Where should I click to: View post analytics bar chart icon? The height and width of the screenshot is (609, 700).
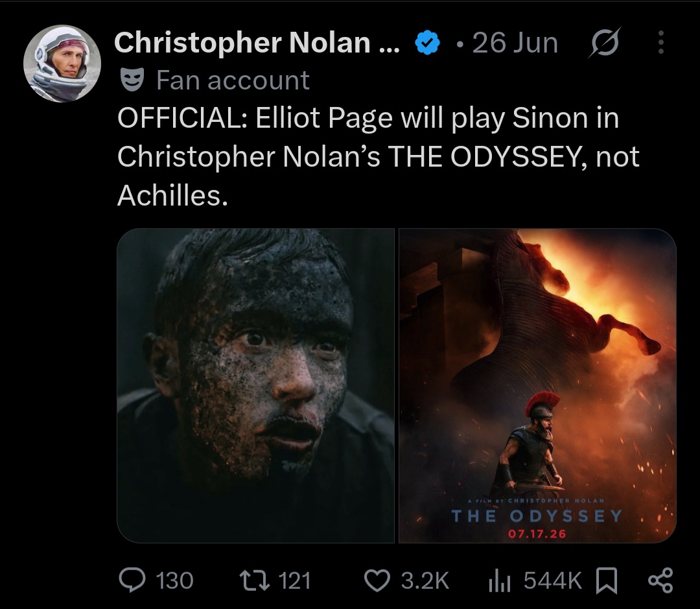click(x=499, y=580)
